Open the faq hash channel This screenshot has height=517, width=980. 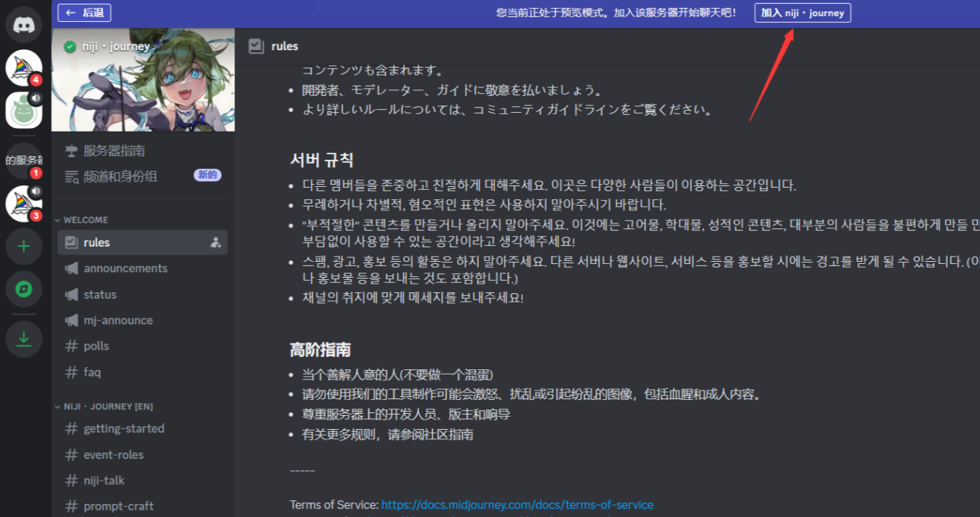(143, 372)
